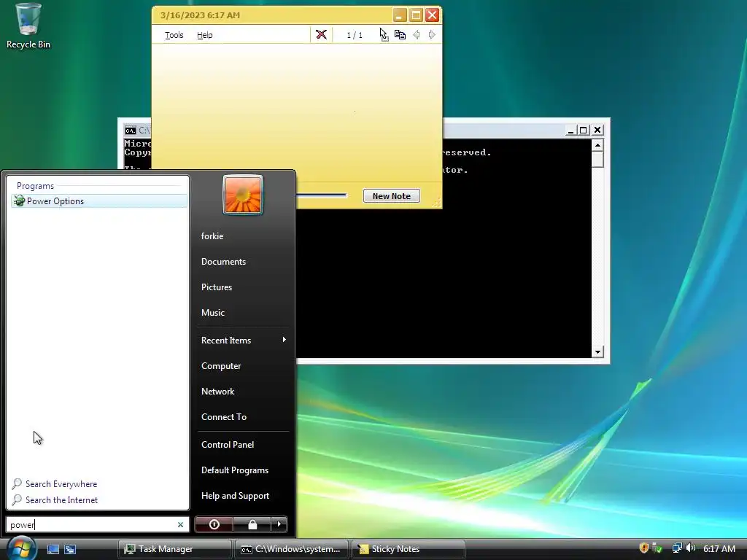Open Pictures from the Start menu
The height and width of the screenshot is (560, 747).
(x=217, y=287)
